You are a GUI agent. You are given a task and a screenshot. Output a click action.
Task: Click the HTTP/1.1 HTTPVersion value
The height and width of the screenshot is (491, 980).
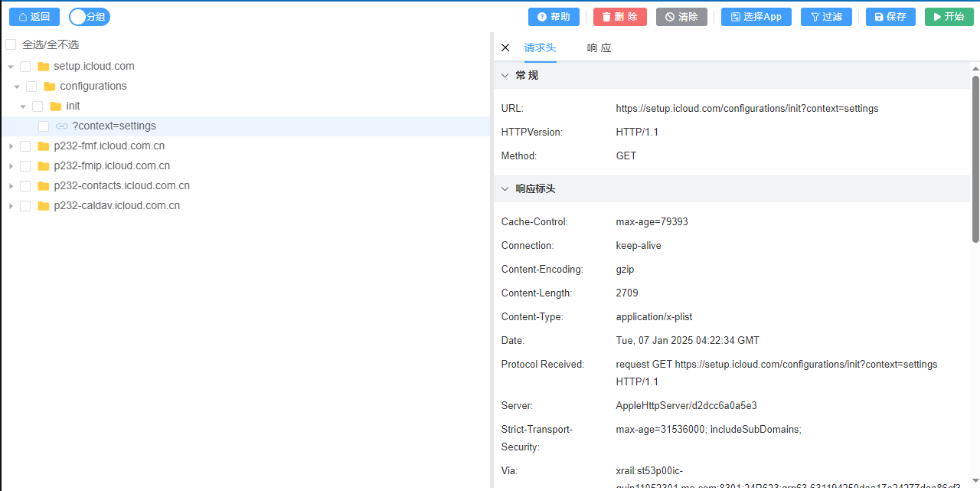pos(637,133)
